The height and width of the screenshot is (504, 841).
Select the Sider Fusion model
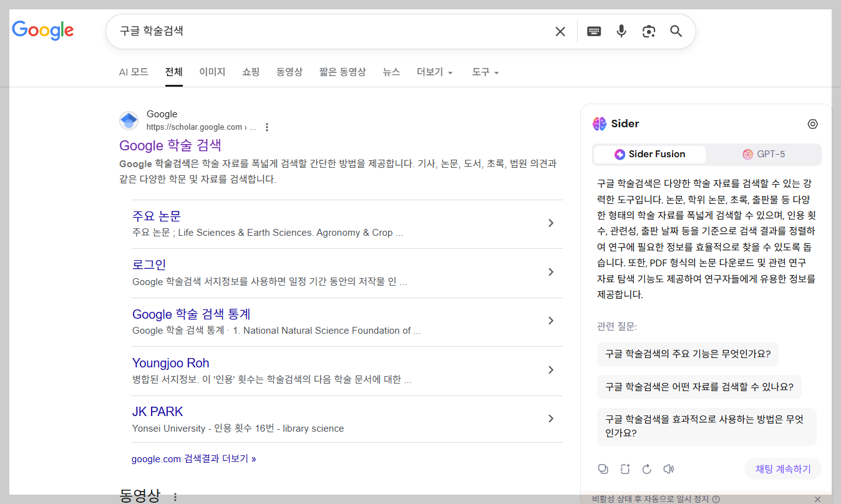coord(649,153)
